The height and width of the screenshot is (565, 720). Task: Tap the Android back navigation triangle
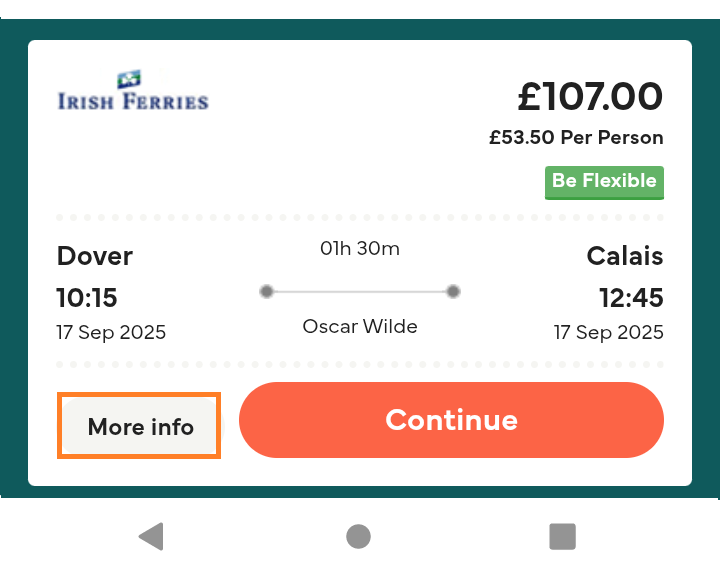click(x=152, y=536)
